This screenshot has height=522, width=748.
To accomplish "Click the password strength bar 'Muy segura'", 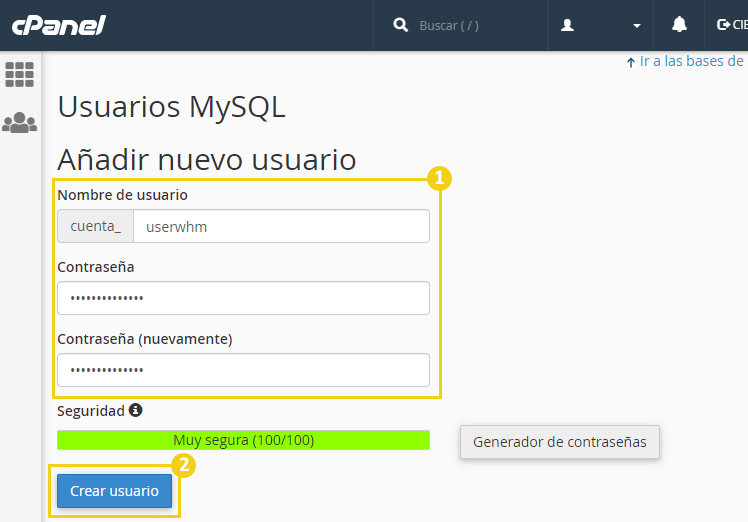I will 243,440.
